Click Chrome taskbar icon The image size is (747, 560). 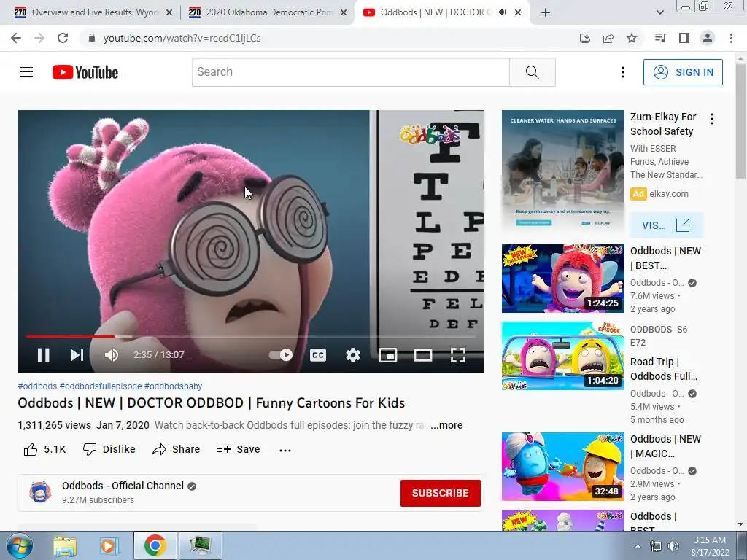tap(155, 545)
